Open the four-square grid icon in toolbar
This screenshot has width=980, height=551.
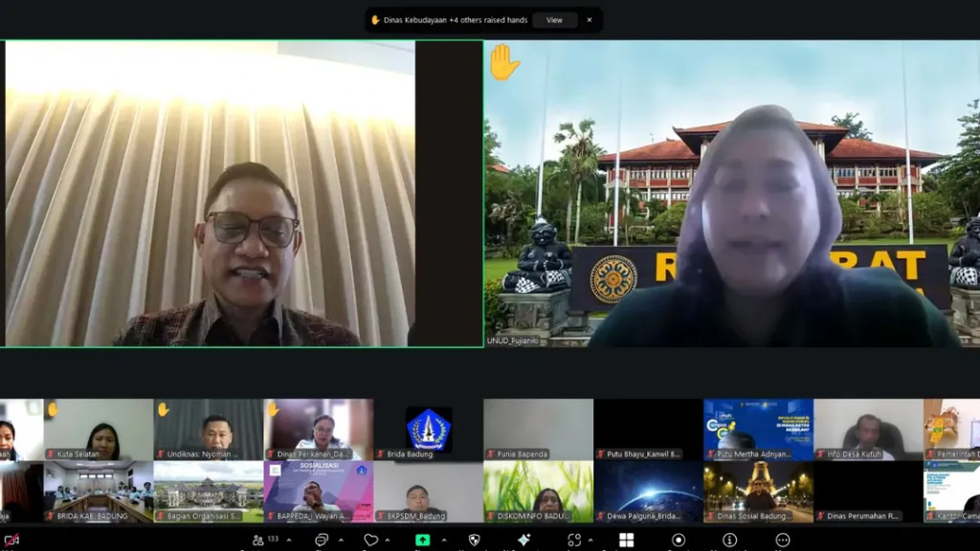point(626,540)
